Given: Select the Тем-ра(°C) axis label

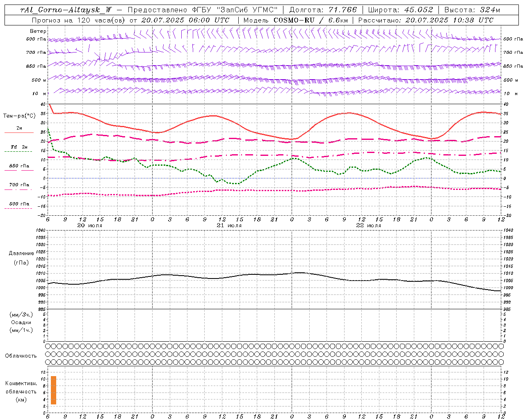Looking at the screenshot, I should click(19, 116).
